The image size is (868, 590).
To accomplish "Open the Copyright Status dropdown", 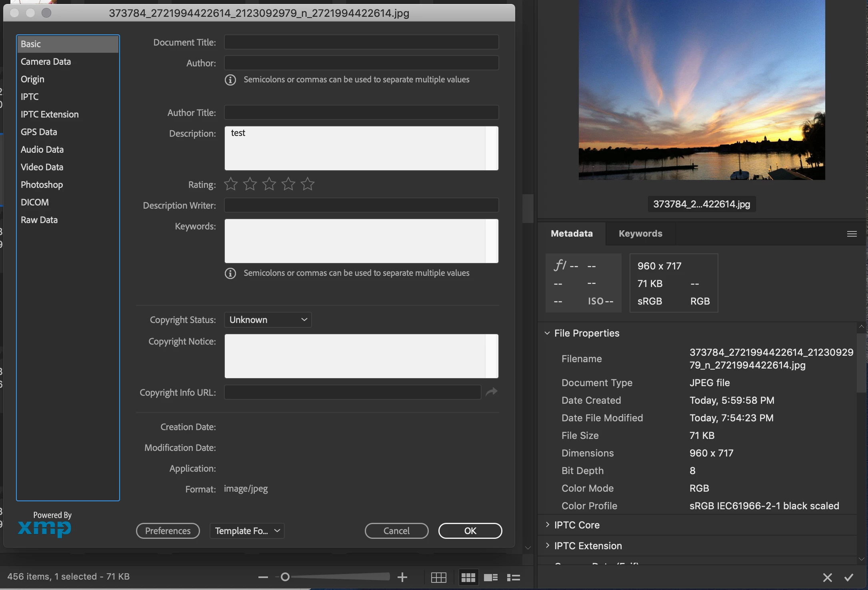I will 268,320.
